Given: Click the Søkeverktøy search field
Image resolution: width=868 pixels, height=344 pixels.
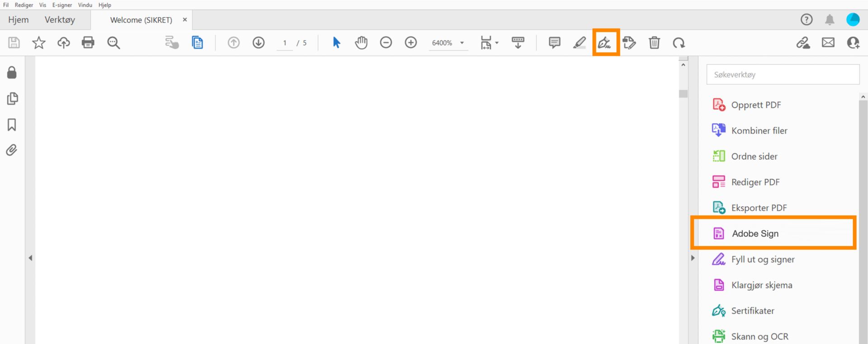Looking at the screenshot, I should click(783, 74).
